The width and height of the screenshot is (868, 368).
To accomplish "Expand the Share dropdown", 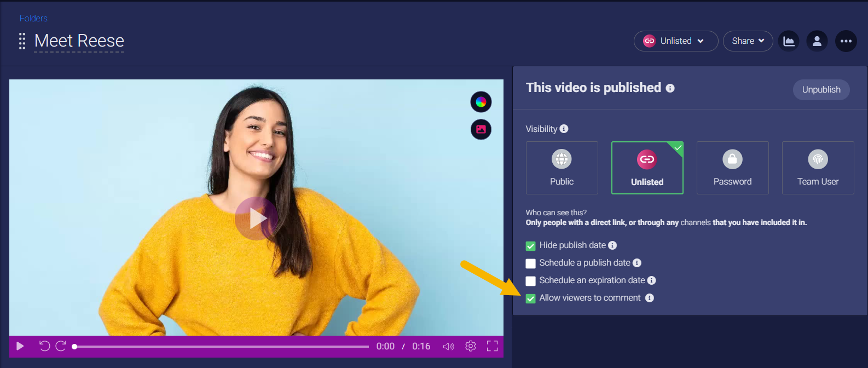I will point(748,41).
